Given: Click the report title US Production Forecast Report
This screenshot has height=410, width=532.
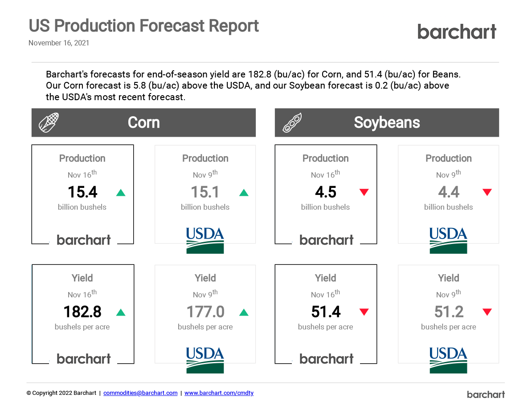Looking at the screenshot, I should 143,26.
